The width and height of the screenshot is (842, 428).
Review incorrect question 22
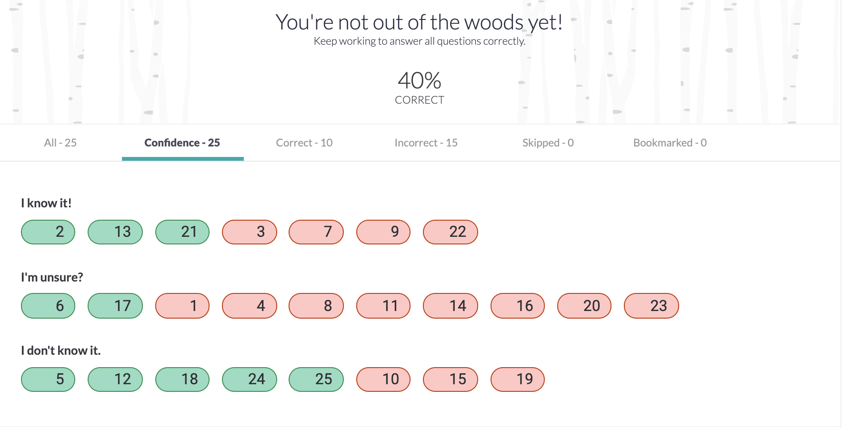point(451,232)
